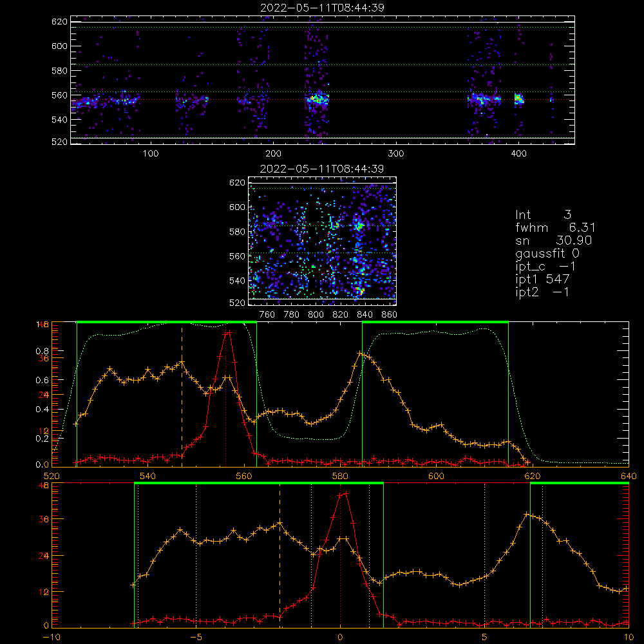Click the bright spectral blob near x=235 in top image
Screen dimensions: 644x644
coord(317,99)
